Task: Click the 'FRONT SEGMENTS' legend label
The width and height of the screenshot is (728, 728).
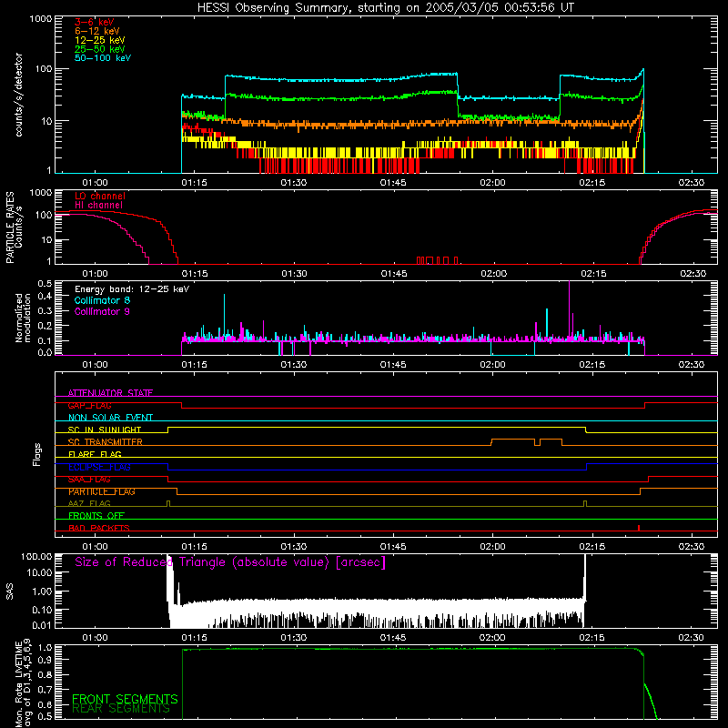Action: 125,699
